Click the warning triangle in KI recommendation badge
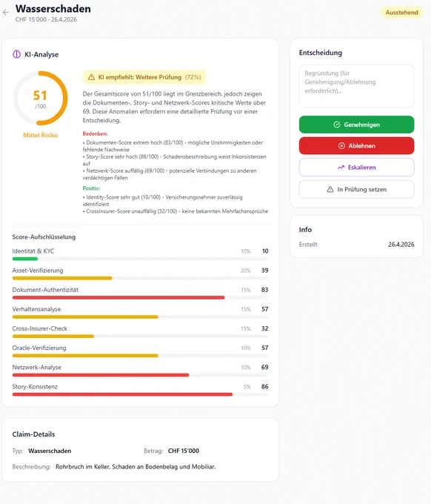The height and width of the screenshot is (504, 431). pos(91,77)
